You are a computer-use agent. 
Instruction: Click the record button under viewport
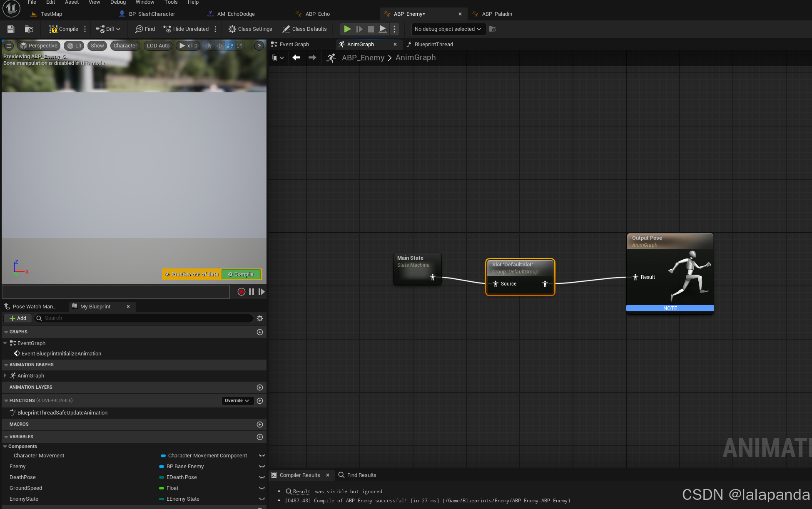[x=241, y=292]
